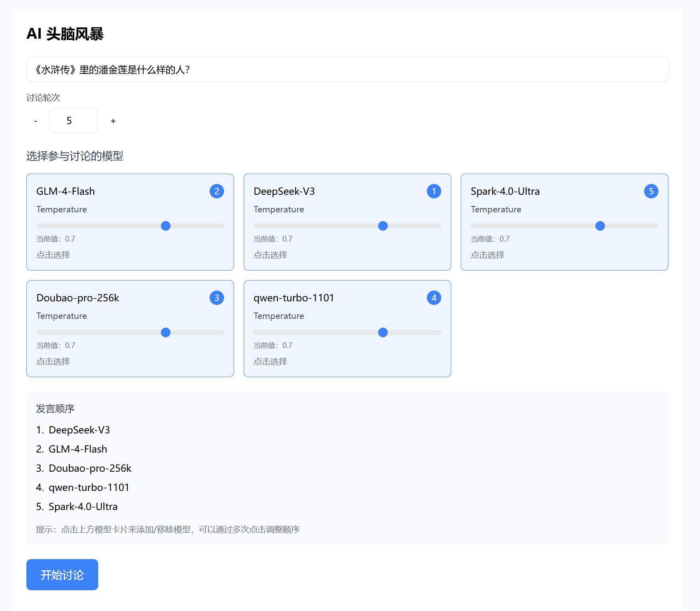Deselect the DeepSeek-V3 model card title
The image size is (700, 611).
(284, 192)
